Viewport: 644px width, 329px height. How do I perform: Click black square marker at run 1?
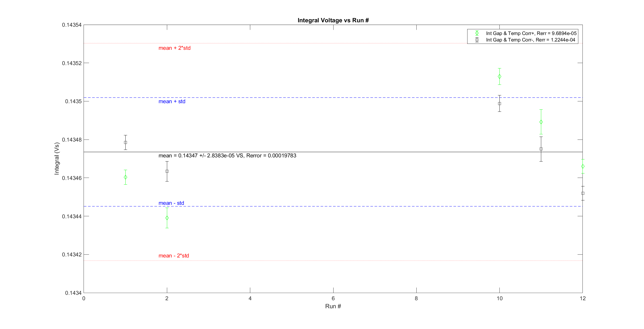(125, 142)
